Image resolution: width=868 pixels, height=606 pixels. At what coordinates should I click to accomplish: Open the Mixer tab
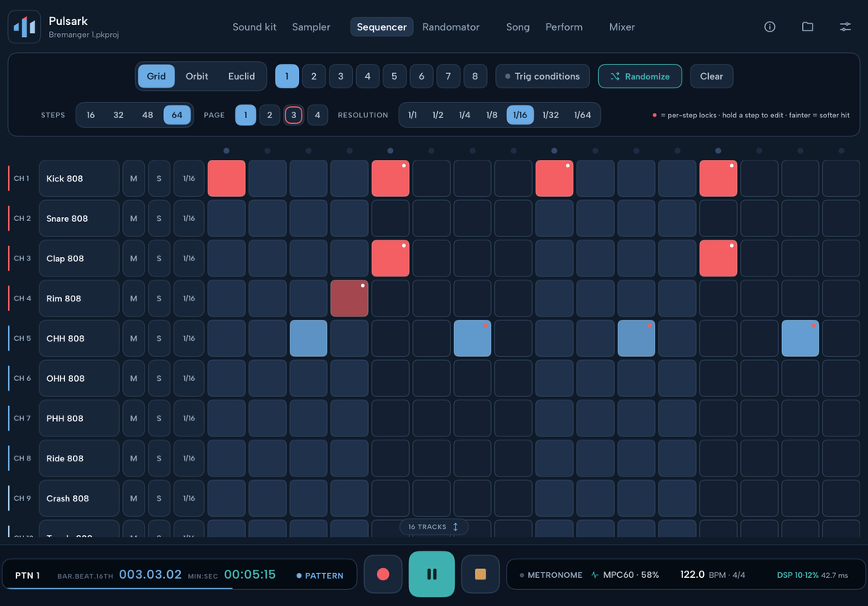[x=621, y=27]
